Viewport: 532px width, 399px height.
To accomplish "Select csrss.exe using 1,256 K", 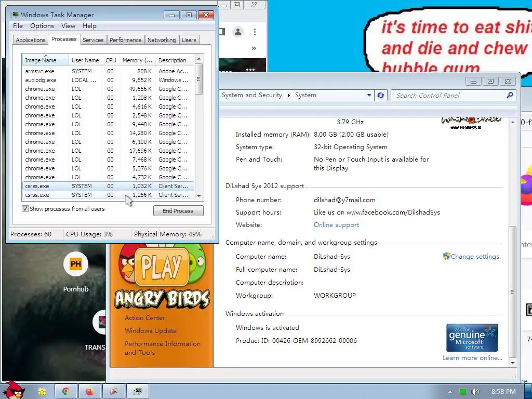I will tap(108, 195).
